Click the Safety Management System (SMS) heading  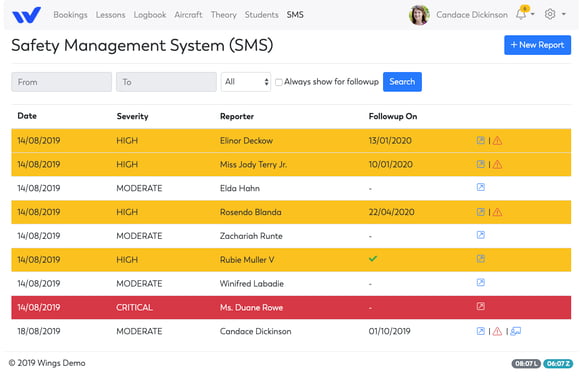click(x=142, y=45)
